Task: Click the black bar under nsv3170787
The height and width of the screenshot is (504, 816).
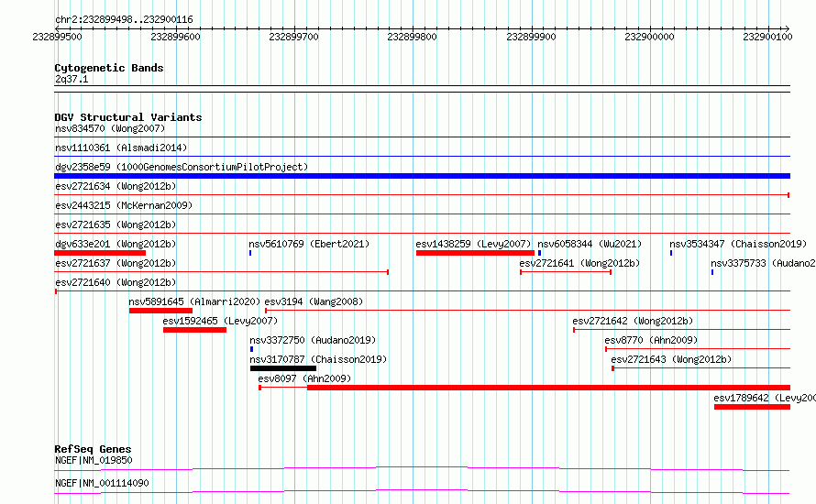Action: click(283, 368)
